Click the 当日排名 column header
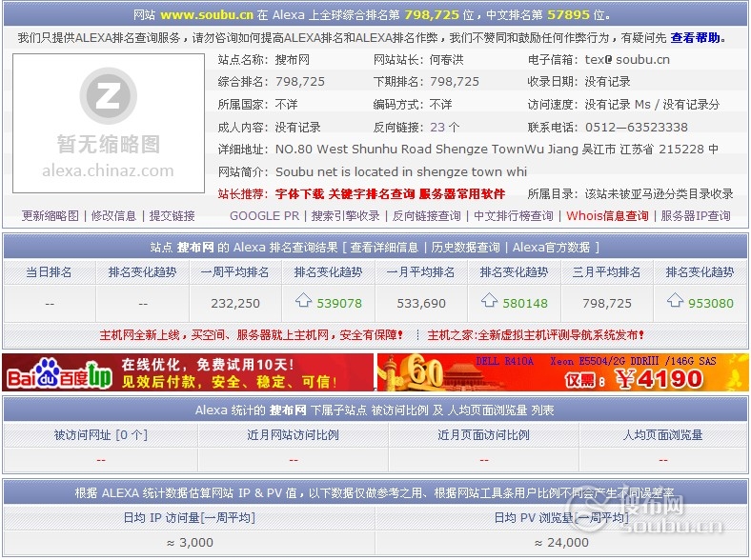751x560 pixels. pos(49,272)
